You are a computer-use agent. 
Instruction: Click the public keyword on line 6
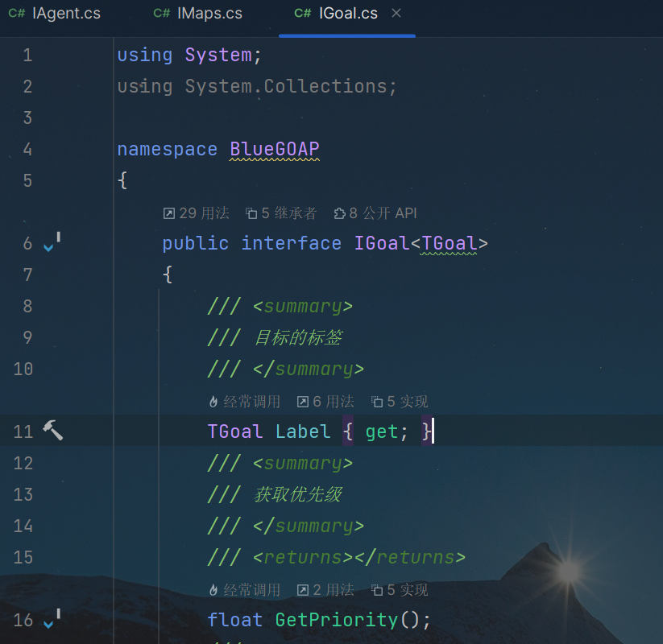coord(196,243)
